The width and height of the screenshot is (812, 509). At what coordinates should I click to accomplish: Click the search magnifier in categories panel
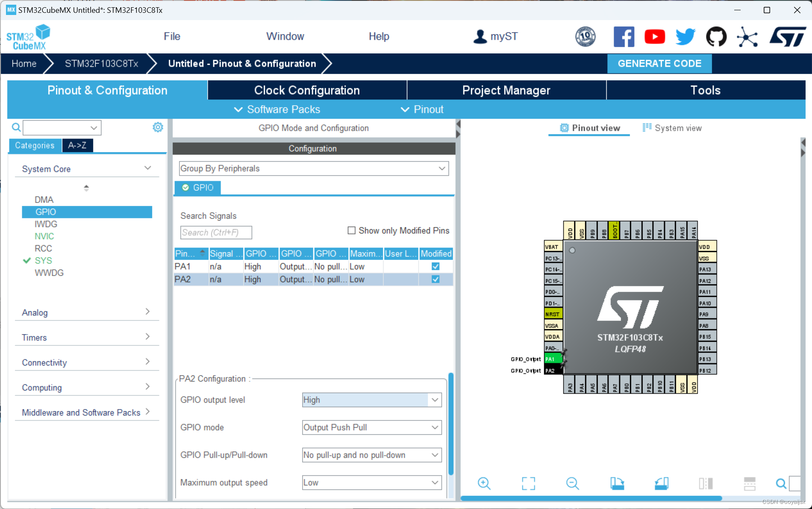[16, 127]
